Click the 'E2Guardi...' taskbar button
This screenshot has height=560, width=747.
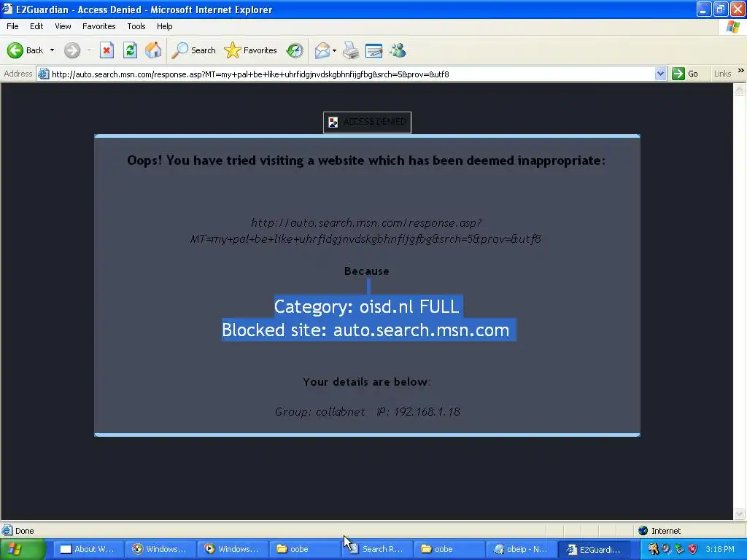pyautogui.click(x=594, y=549)
